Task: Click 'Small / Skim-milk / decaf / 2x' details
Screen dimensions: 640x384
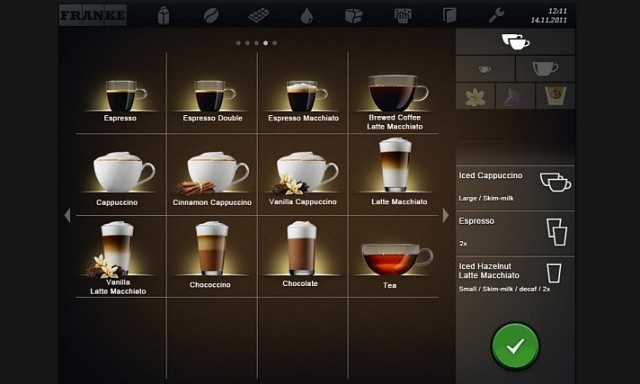Action: (504, 289)
